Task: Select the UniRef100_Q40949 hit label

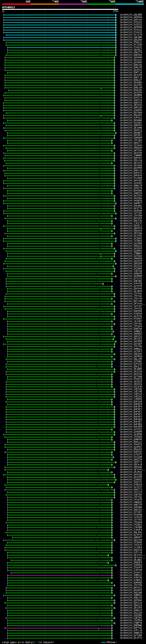Action: 131,58
